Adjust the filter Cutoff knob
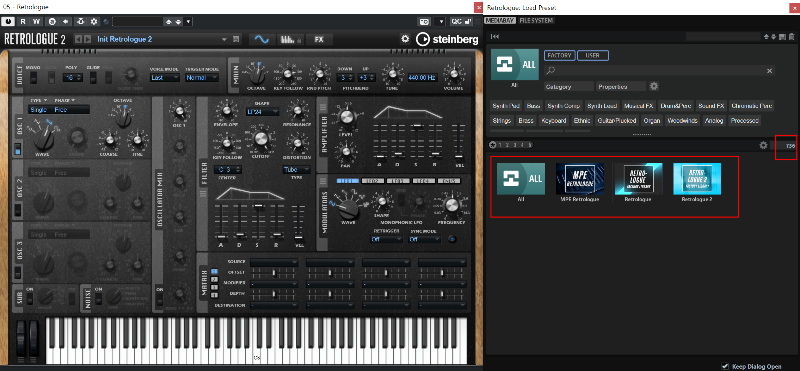The image size is (800, 371). coord(261,138)
